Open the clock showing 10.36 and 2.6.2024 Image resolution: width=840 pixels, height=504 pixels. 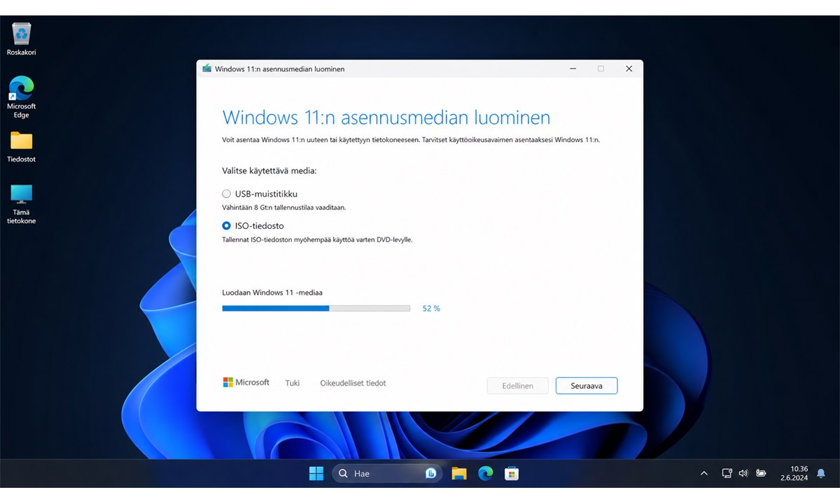[x=794, y=473]
